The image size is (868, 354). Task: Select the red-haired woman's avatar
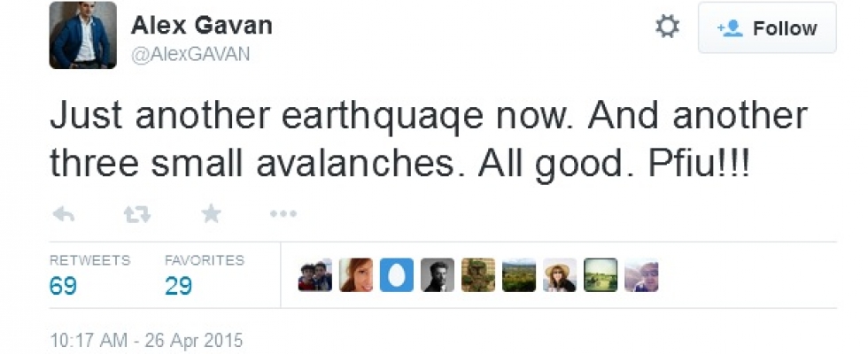point(356,275)
